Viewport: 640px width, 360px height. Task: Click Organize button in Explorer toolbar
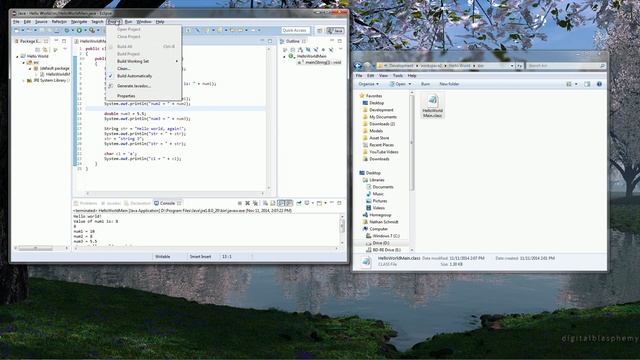[368, 84]
